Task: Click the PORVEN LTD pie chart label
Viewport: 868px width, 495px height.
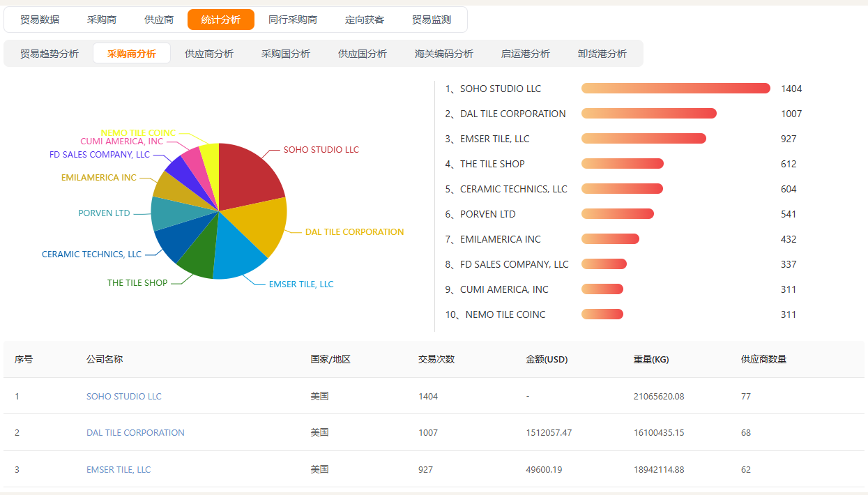Action: click(x=104, y=213)
